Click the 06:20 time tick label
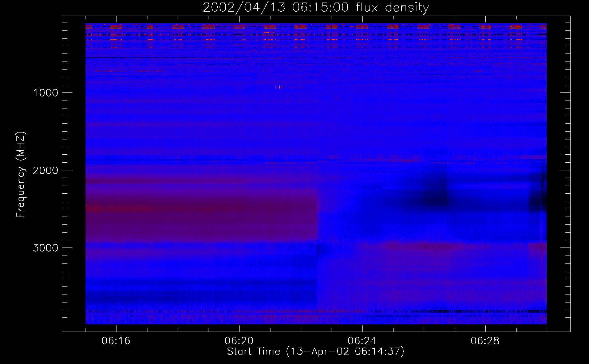This screenshot has height=364, width=589. (239, 341)
